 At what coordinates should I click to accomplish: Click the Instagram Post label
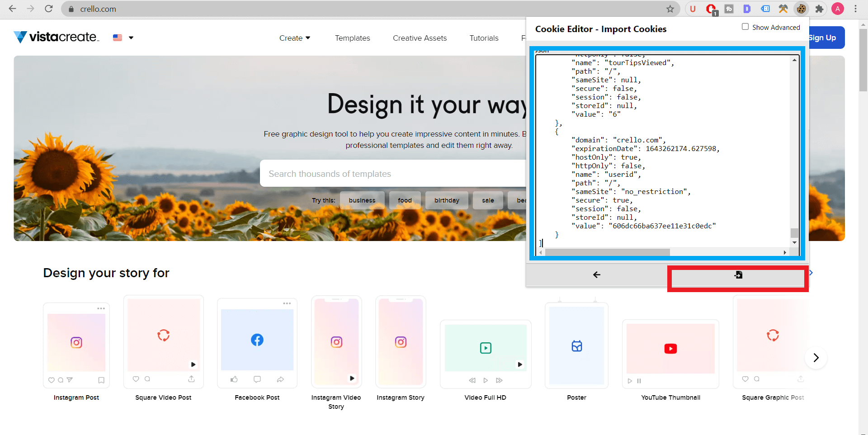pos(76,397)
